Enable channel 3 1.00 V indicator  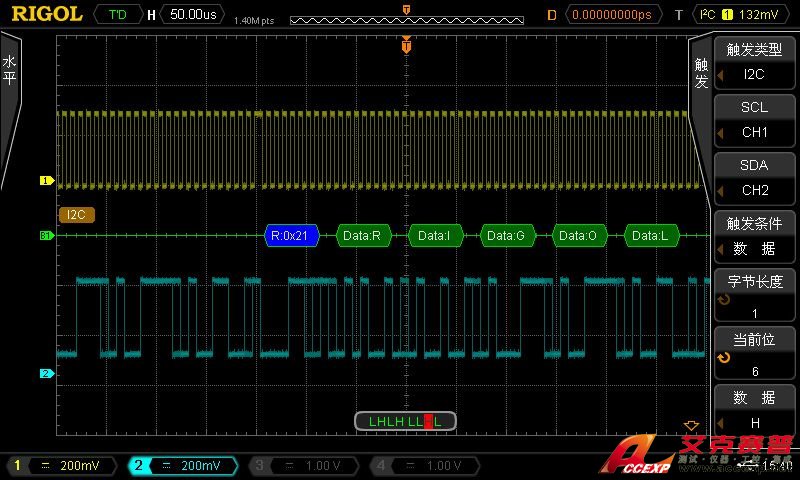[x=304, y=465]
